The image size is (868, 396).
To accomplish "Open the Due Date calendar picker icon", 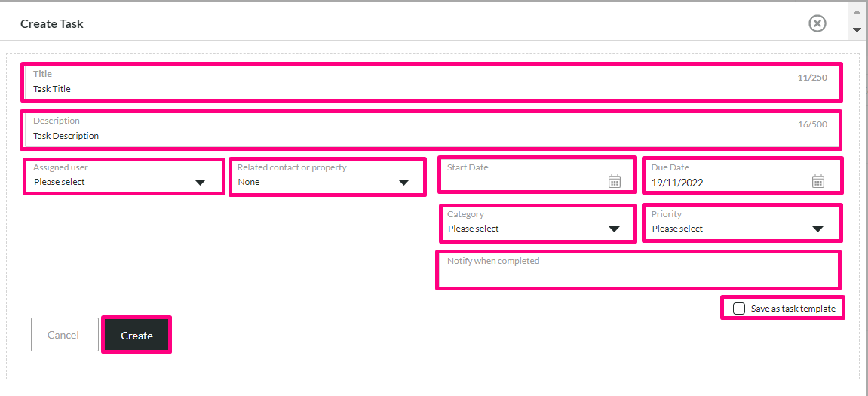I will click(x=818, y=181).
